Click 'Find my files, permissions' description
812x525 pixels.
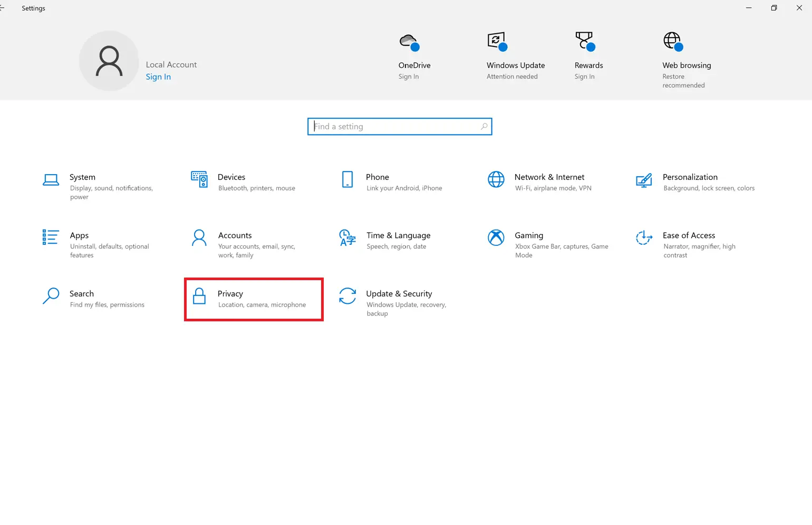[x=107, y=305]
